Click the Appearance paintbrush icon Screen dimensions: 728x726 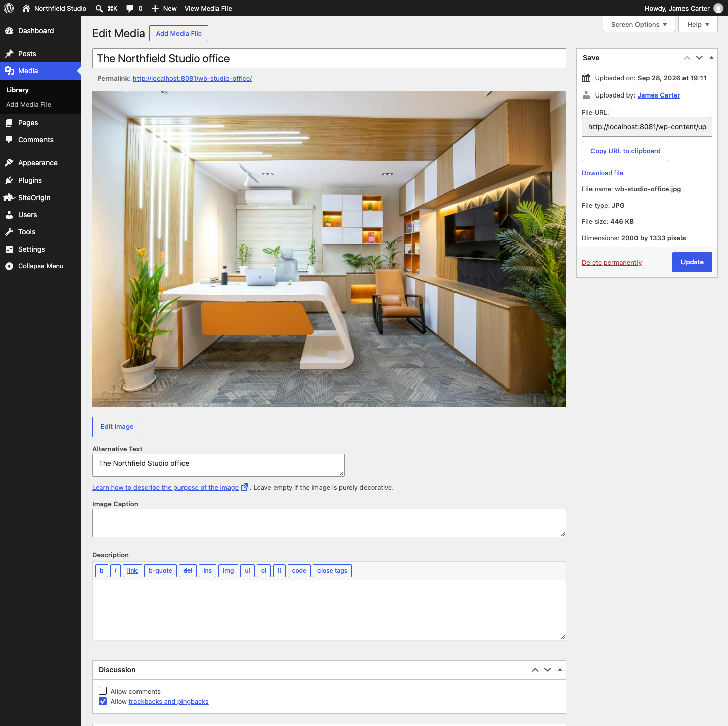click(x=9, y=163)
